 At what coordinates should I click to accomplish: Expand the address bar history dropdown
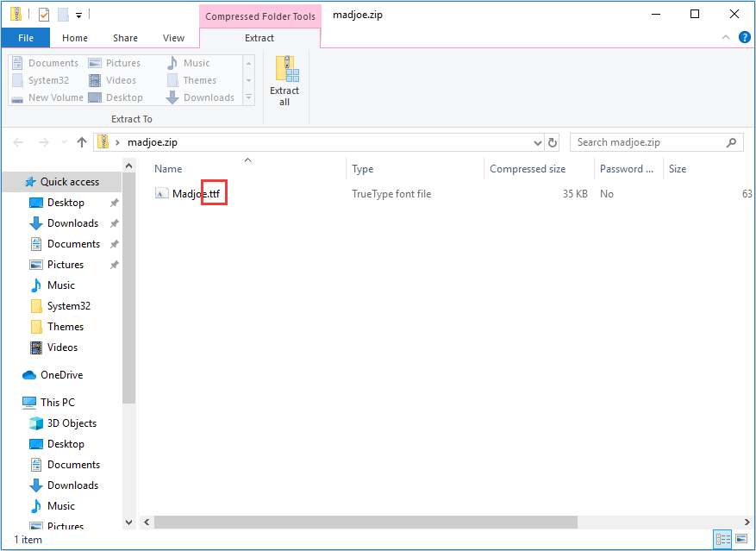pos(538,142)
